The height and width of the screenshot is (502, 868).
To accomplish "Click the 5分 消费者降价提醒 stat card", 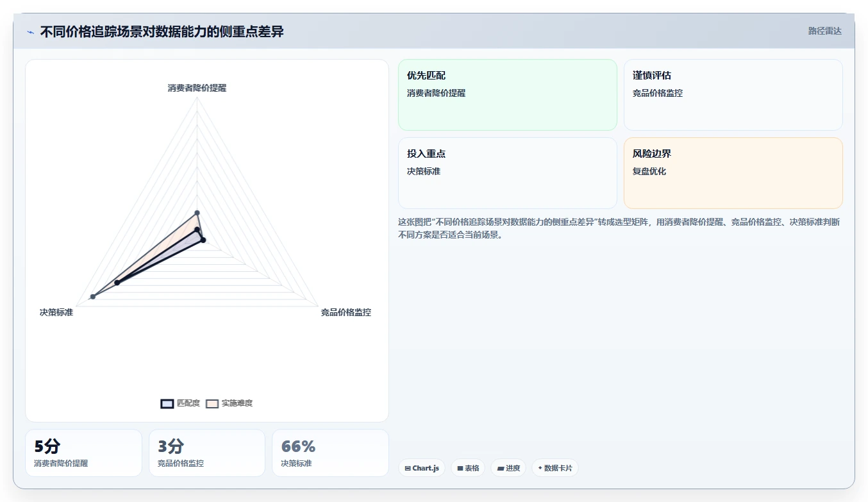I will [83, 453].
